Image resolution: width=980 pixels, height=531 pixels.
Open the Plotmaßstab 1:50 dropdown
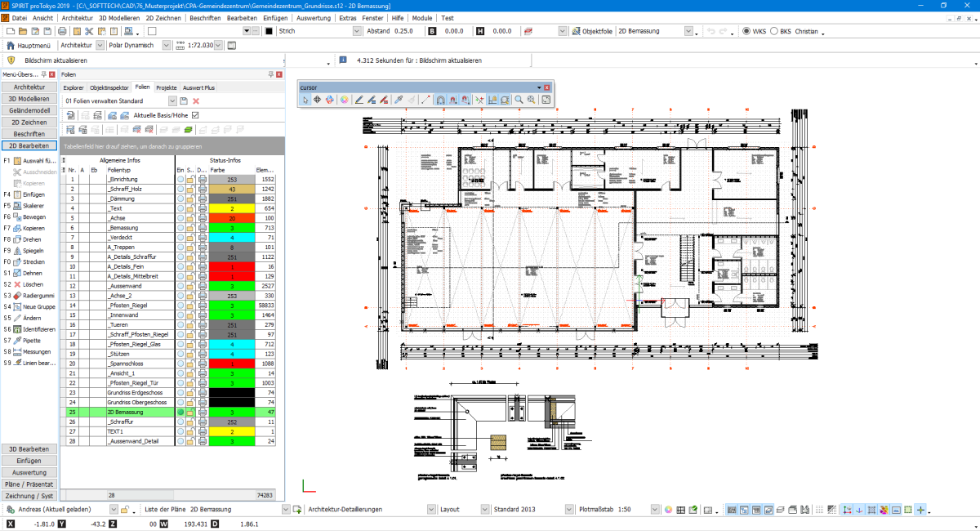pyautogui.click(x=651, y=510)
